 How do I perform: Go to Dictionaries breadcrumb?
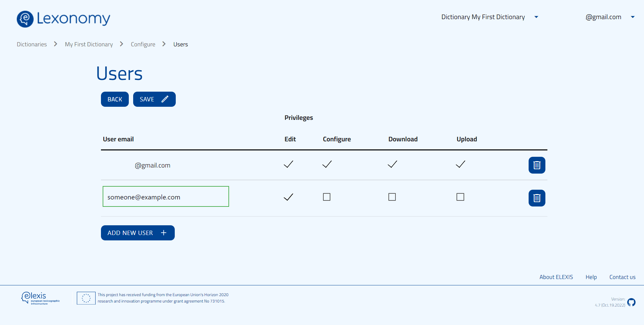[32, 44]
